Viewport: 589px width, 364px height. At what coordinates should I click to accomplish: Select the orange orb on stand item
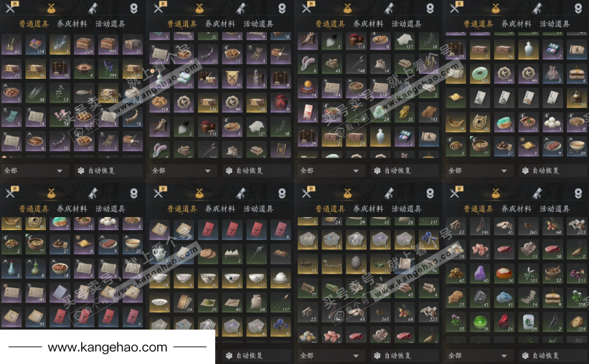point(308,87)
